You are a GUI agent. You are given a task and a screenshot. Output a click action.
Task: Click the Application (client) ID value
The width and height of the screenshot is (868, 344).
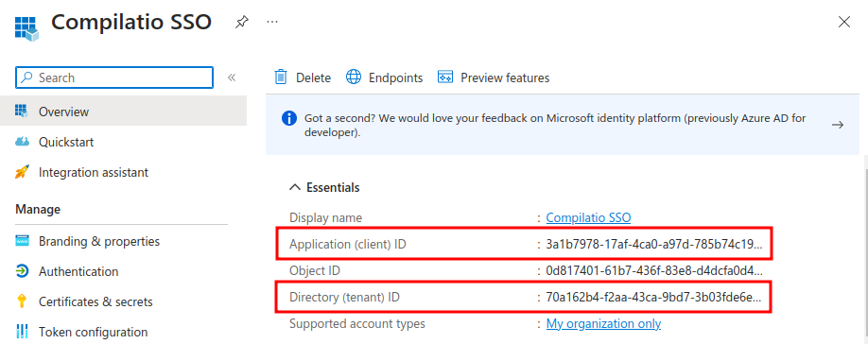654,244
